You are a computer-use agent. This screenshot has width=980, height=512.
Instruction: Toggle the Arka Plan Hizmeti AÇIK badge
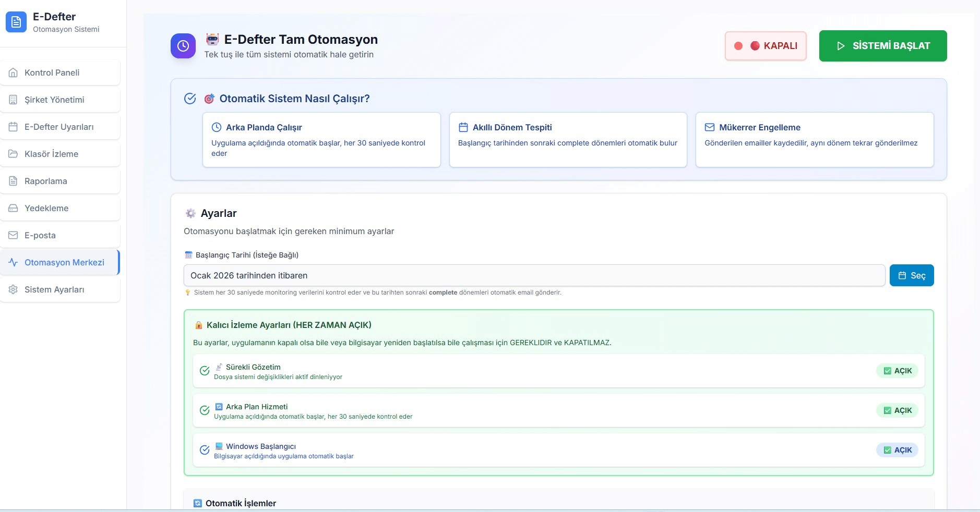pyautogui.click(x=897, y=410)
